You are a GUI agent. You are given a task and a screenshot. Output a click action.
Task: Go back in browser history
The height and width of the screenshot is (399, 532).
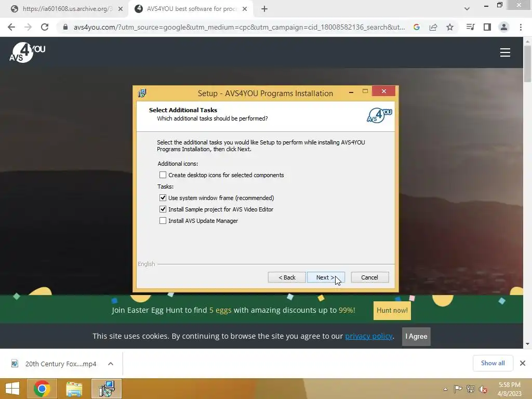click(x=11, y=27)
